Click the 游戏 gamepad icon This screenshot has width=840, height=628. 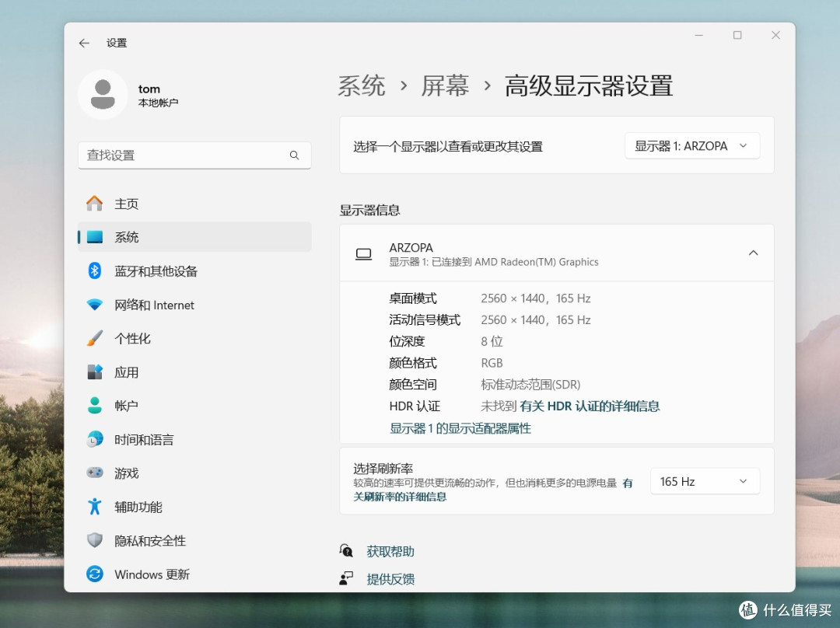95,473
